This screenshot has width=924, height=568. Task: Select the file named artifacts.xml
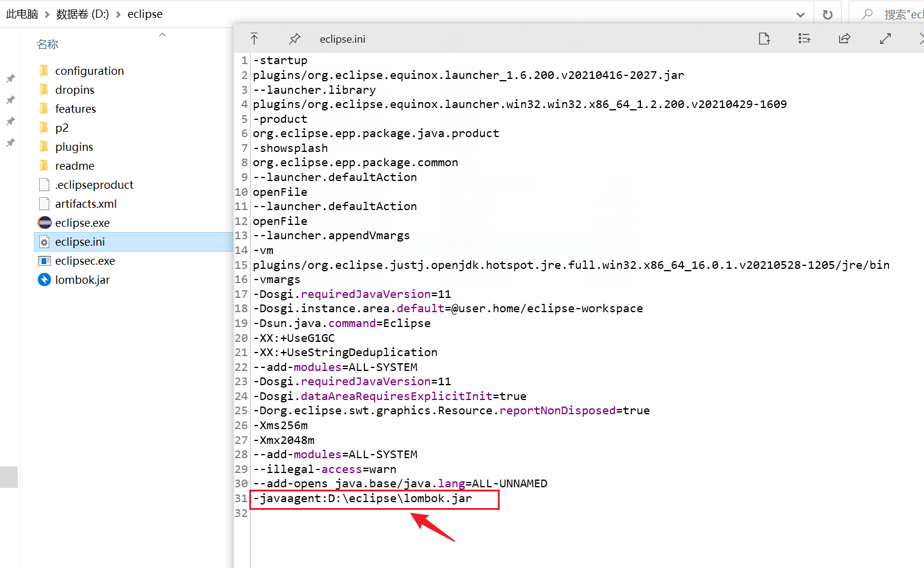point(86,204)
